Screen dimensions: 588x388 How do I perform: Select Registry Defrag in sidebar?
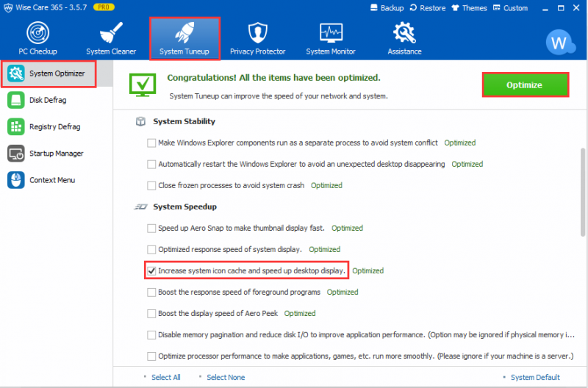[x=57, y=126]
